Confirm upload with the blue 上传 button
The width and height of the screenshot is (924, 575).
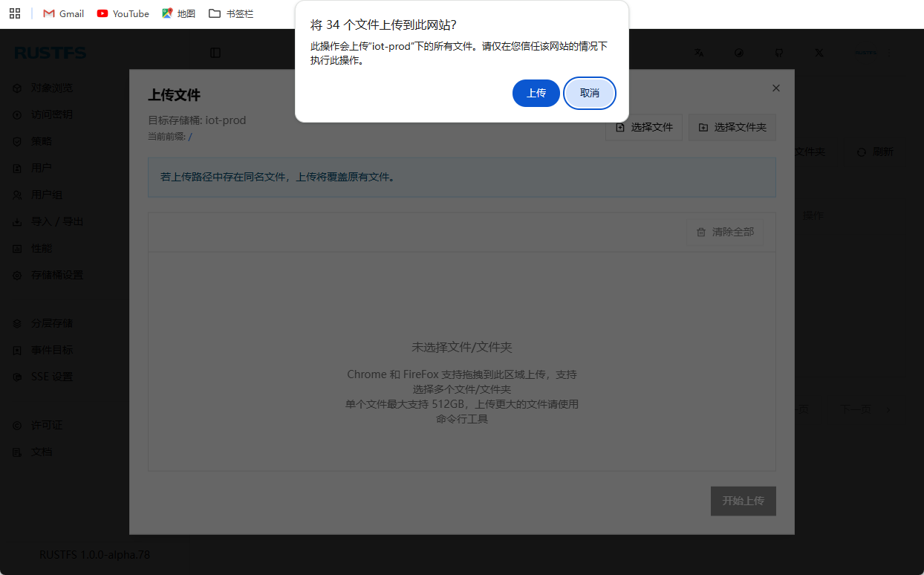[536, 93]
